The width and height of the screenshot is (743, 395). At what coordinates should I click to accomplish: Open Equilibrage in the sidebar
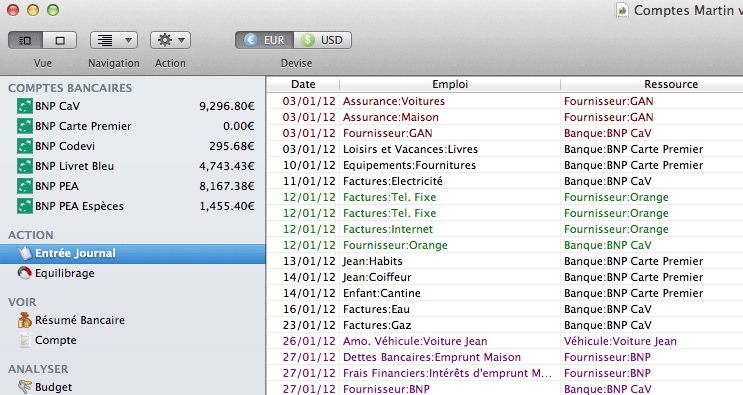point(64,273)
